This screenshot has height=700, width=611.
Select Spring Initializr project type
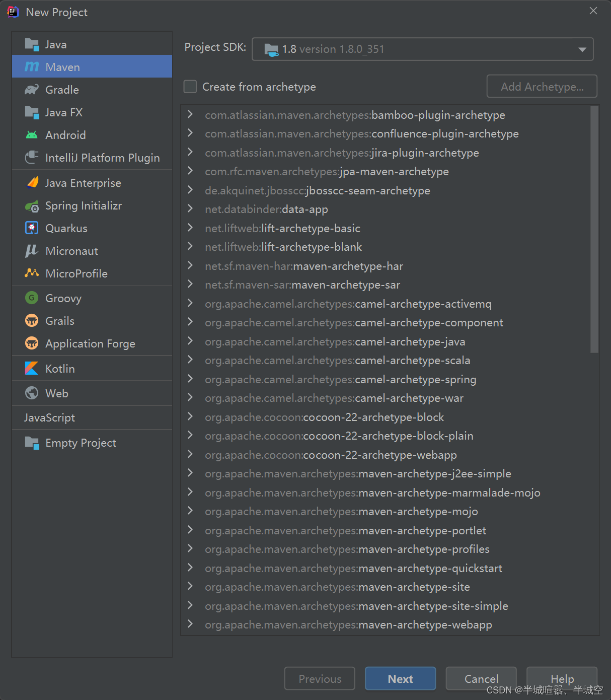[92, 205]
